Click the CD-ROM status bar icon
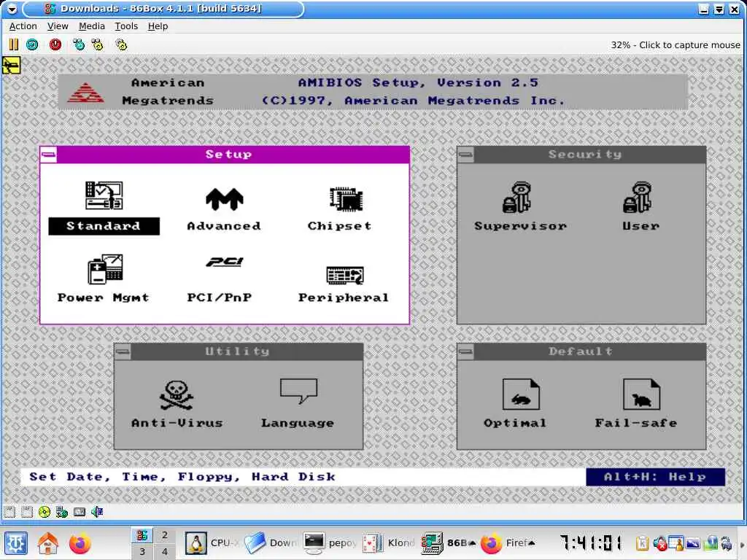The height and width of the screenshot is (560, 747). 44,512
